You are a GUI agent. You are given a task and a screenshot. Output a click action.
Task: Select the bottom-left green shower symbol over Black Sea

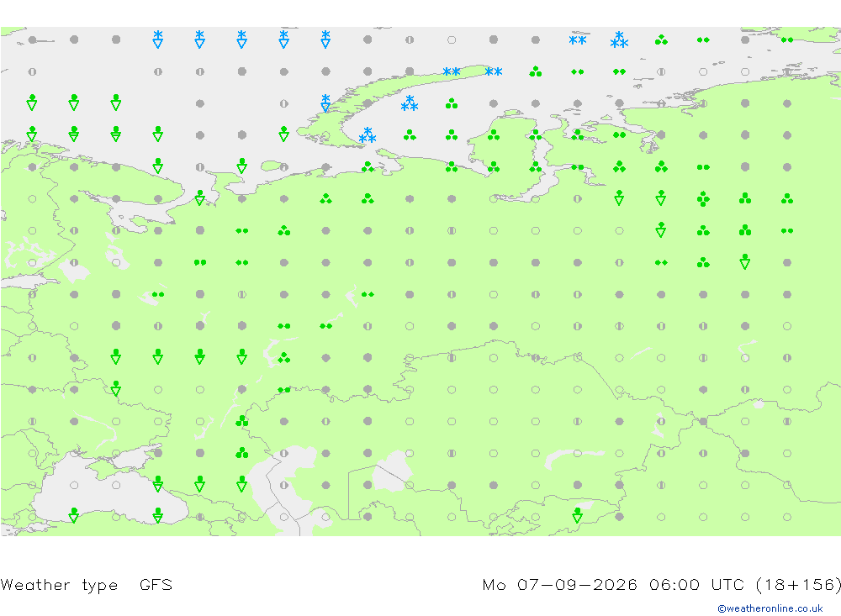pyautogui.click(x=74, y=515)
